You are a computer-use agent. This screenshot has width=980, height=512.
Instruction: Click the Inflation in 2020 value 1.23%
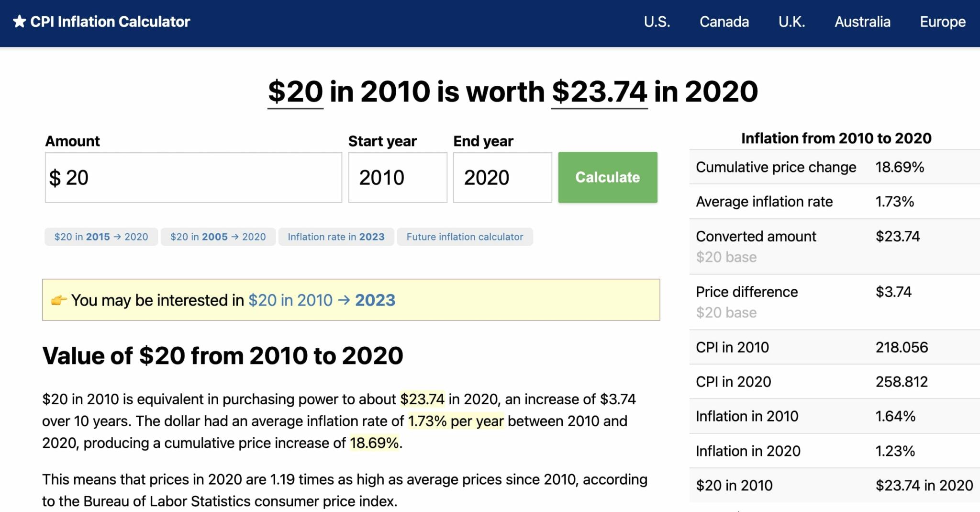tap(895, 451)
